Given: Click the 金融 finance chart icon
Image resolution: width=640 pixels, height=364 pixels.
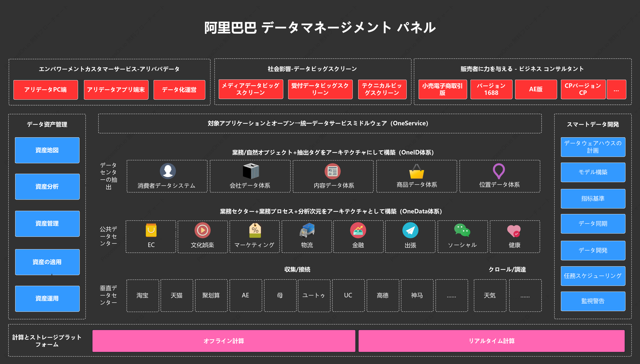Looking at the screenshot, I should tap(358, 230).
